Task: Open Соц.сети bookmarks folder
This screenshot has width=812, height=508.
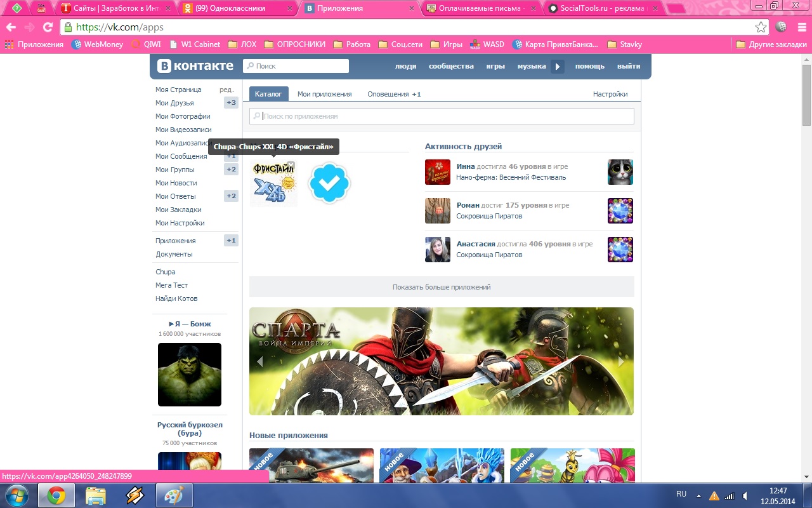Action: point(401,44)
